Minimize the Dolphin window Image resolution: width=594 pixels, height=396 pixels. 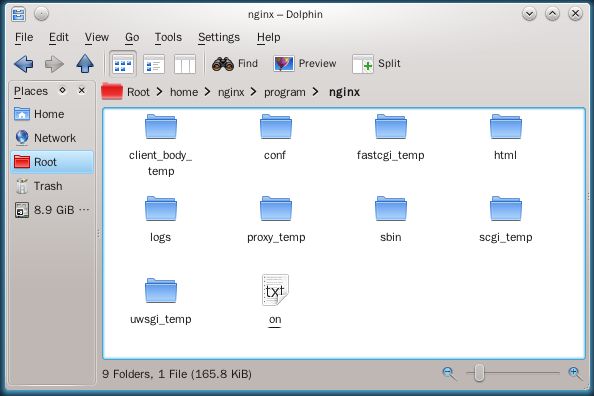(529, 14)
